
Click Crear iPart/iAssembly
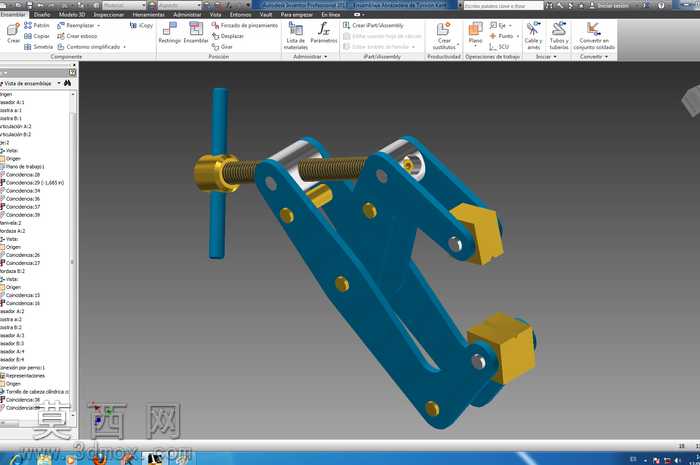(373, 25)
